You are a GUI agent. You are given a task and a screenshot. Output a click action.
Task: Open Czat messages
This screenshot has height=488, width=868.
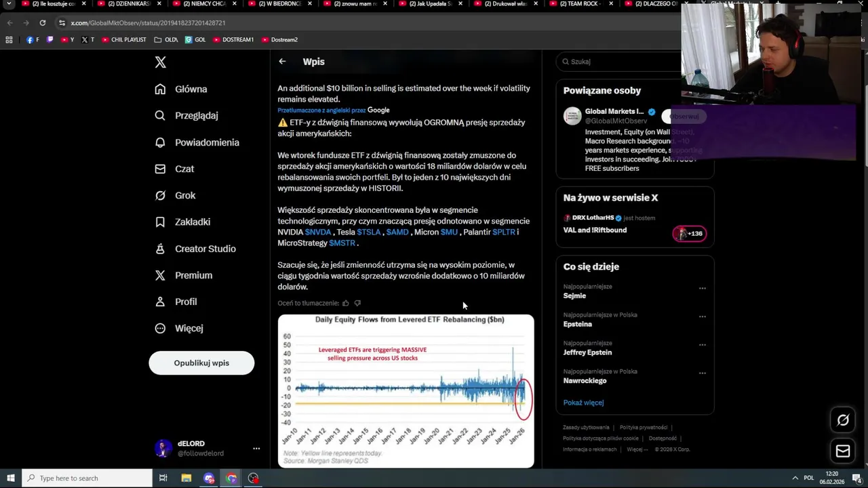(174, 169)
